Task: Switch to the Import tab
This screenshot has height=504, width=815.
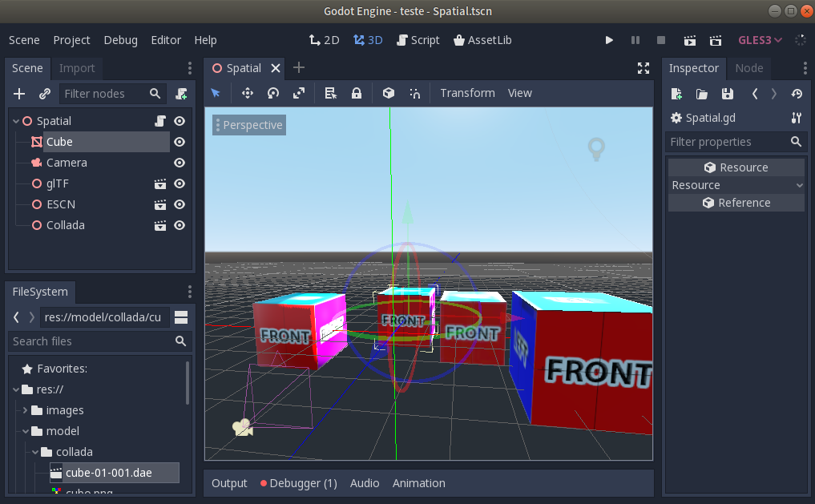Action: click(77, 68)
